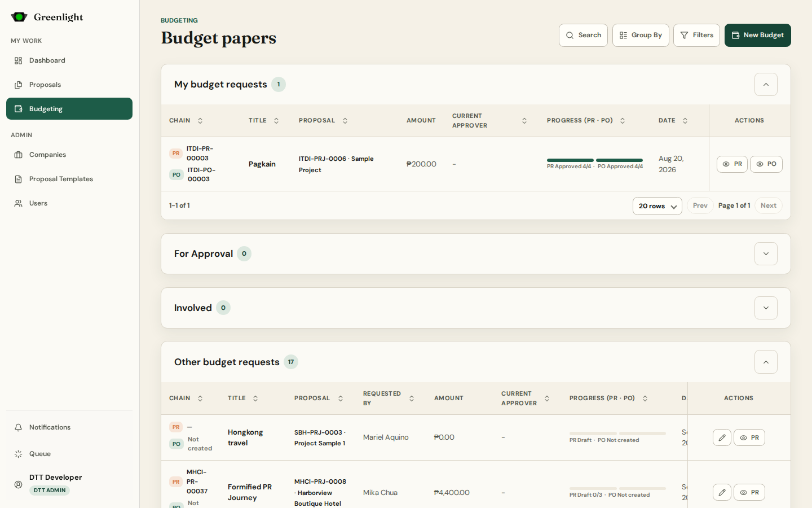Open the Proposals sidebar item
The height and width of the screenshot is (508, 812).
tap(69, 85)
